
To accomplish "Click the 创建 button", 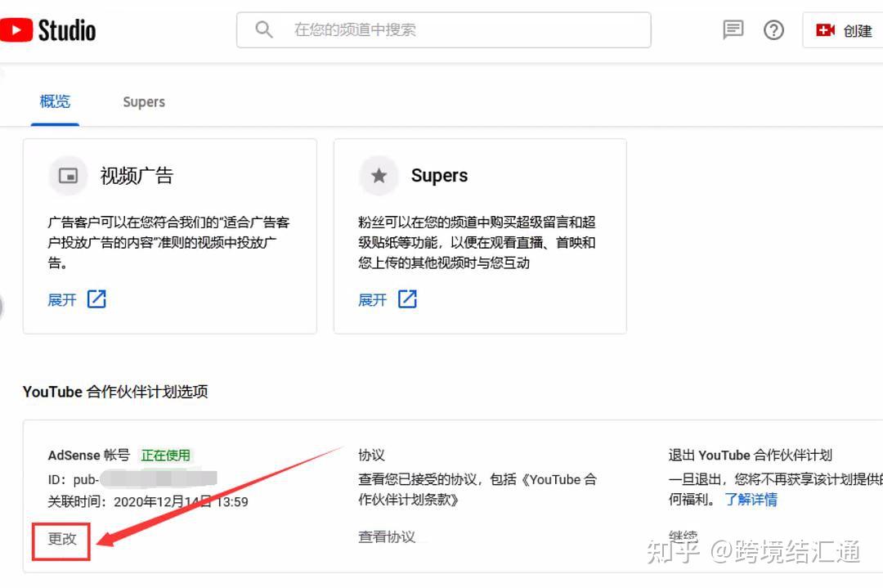I will coord(843,30).
